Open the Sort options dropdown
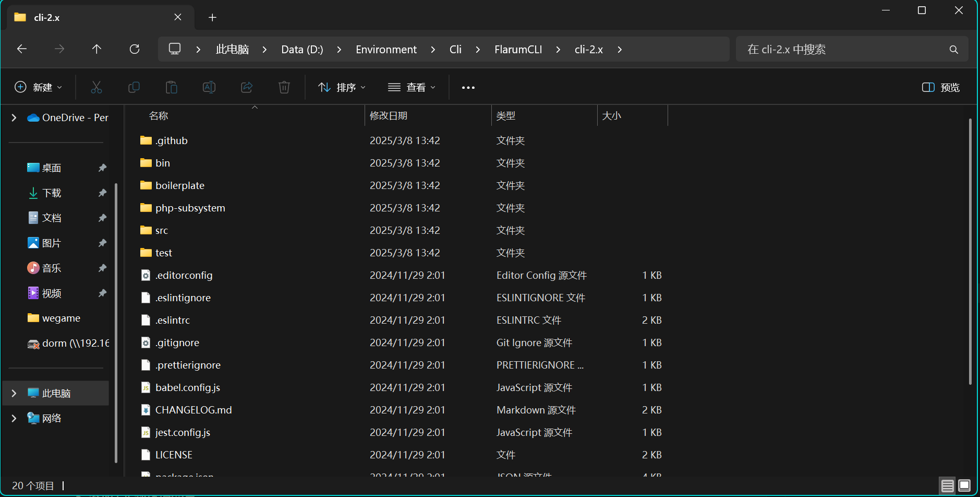This screenshot has width=980, height=497. pos(342,87)
